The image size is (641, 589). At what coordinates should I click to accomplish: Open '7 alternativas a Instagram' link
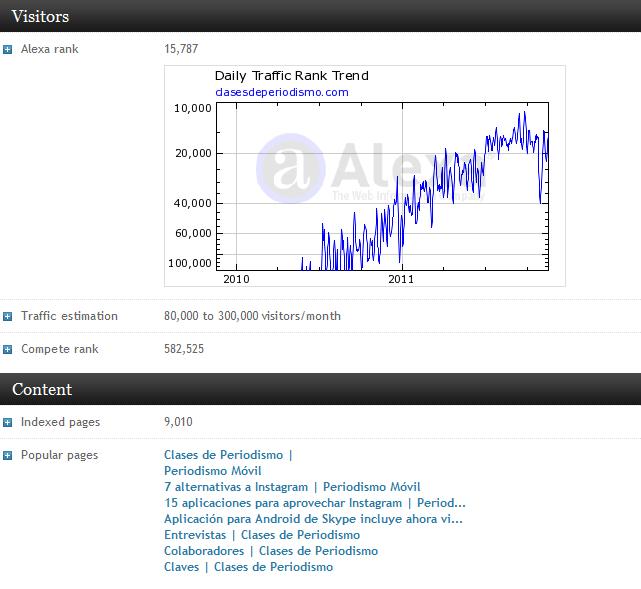click(x=292, y=487)
